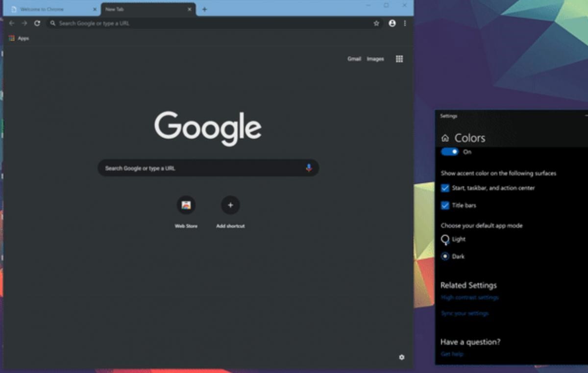Screen dimensions: 588x373
Task: Click the Google logo
Action: point(208,128)
